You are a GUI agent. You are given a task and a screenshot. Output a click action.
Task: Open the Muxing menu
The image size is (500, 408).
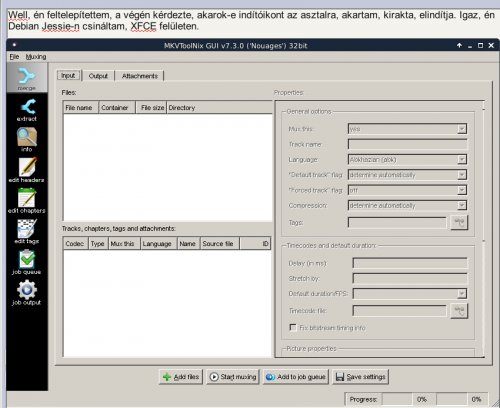coord(36,57)
